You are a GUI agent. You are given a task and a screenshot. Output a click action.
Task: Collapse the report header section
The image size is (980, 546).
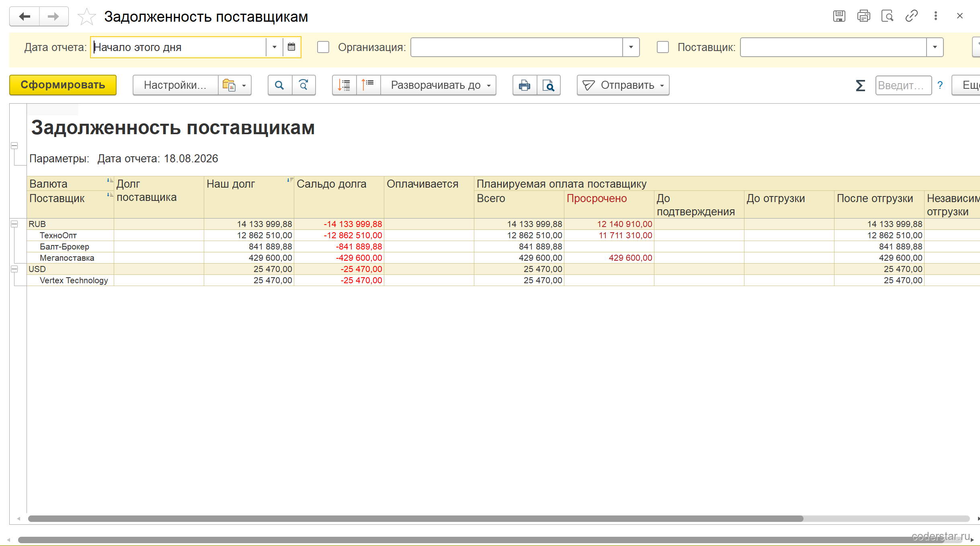pos(14,146)
